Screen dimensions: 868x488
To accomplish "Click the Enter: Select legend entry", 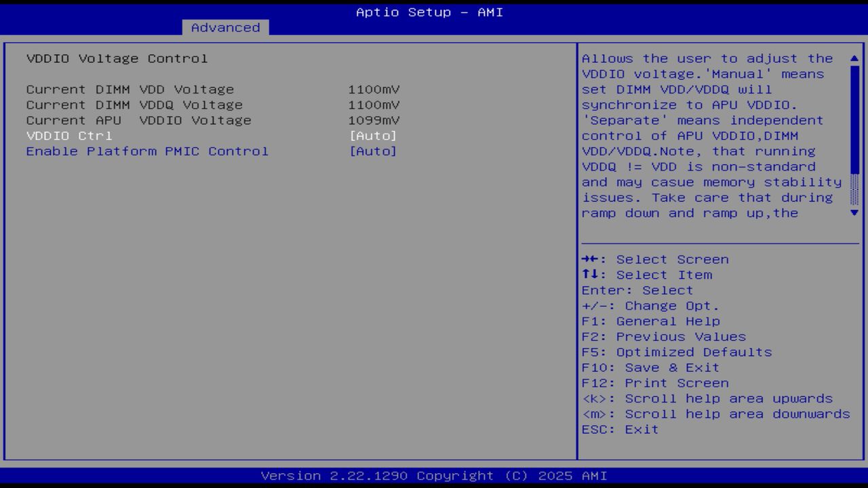I will [637, 290].
